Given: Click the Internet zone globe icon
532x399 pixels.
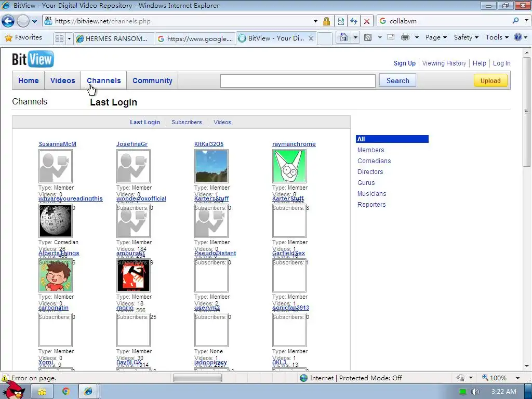Looking at the screenshot, I should coord(303,378).
